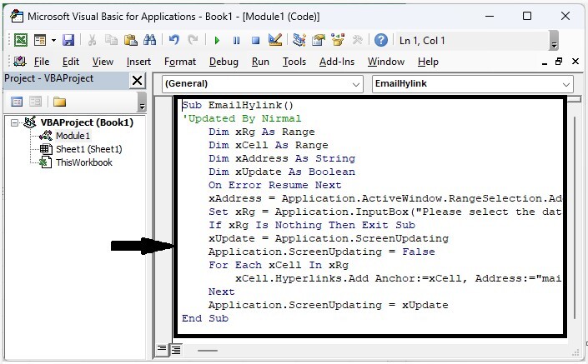Click the Toolbox icon

coord(357,40)
